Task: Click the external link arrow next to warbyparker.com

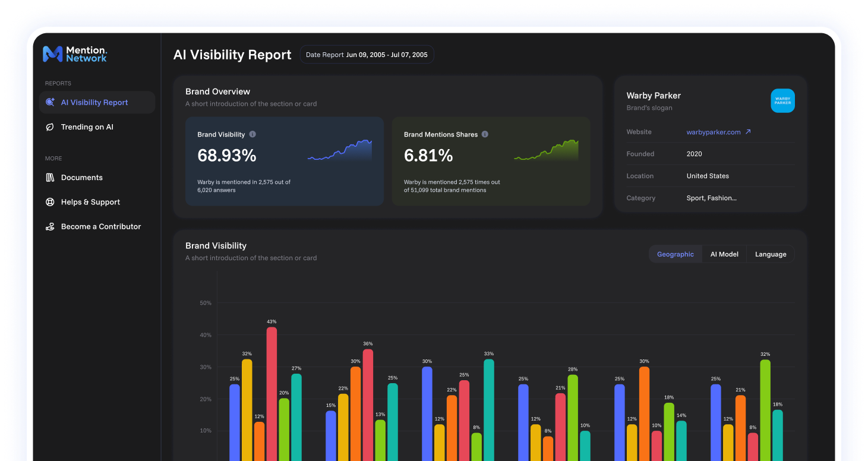Action: [x=748, y=132]
